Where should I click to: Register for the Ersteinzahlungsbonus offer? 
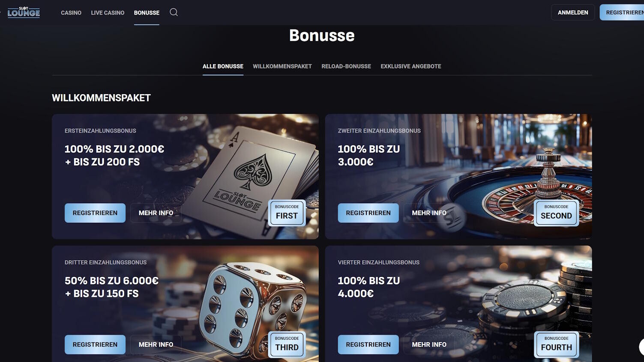tap(95, 213)
